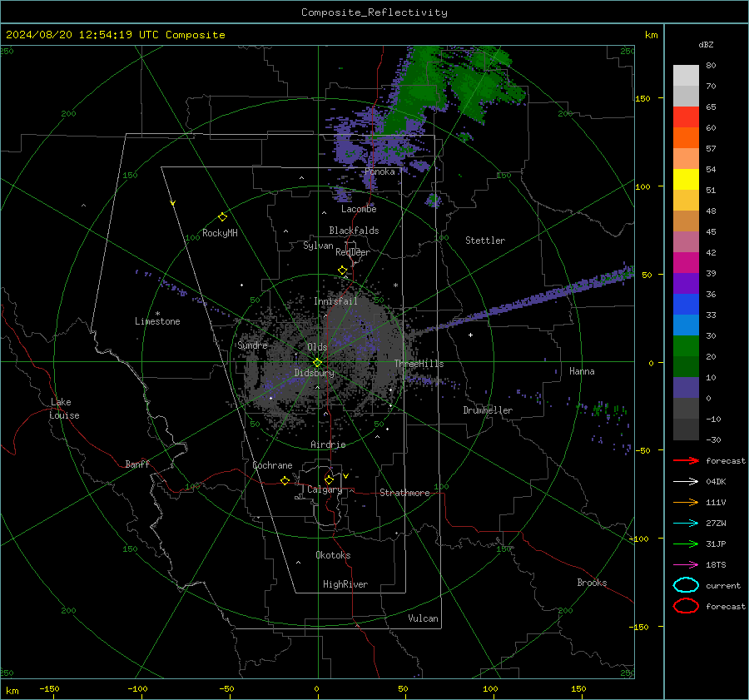Image resolution: width=749 pixels, height=700 pixels.
Task: Click the Cochrane town label
Action: click(272, 465)
